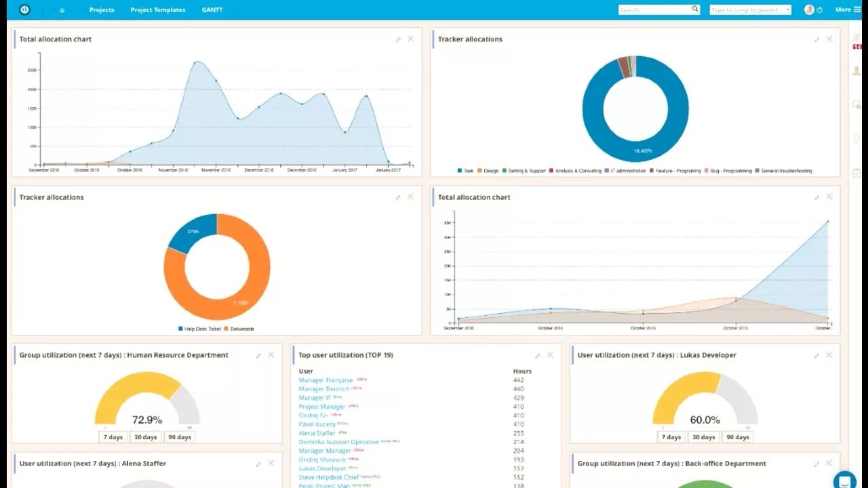Screen dimensions: 868x488
Task: Edit the Back-office Department utilization widget
Action: pos(816,464)
